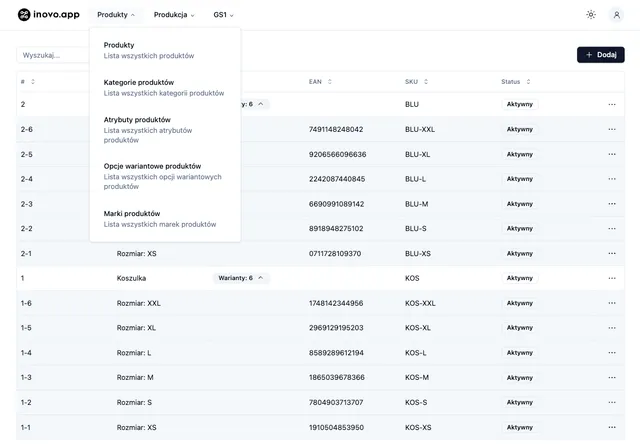Viewport: 640px width, 445px height.
Task: Open row actions menu for KOS-XL
Action: pos(612,328)
